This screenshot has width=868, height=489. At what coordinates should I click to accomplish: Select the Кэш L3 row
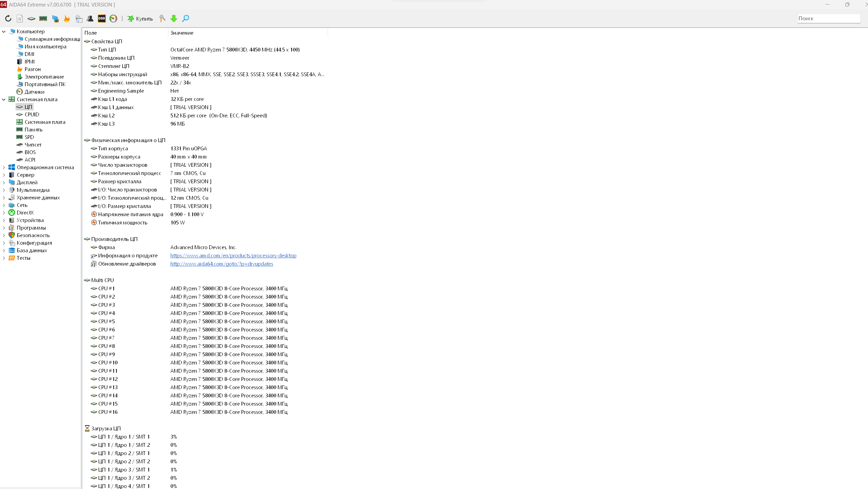(x=205, y=124)
